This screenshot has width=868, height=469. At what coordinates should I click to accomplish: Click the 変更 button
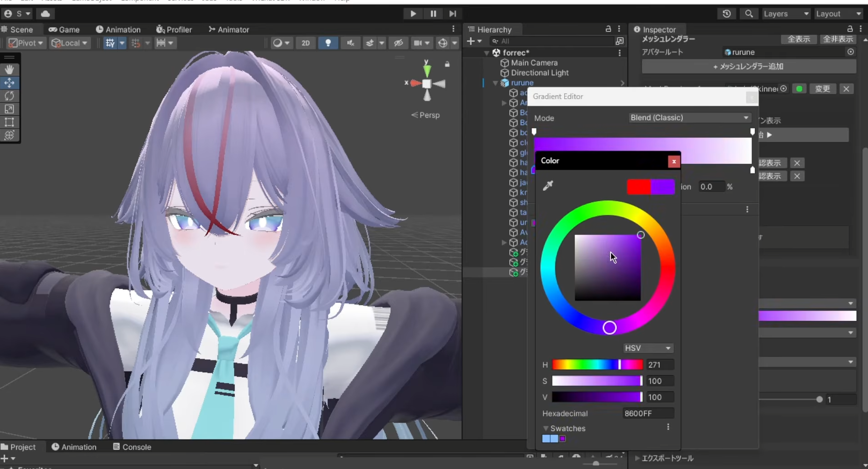click(823, 89)
